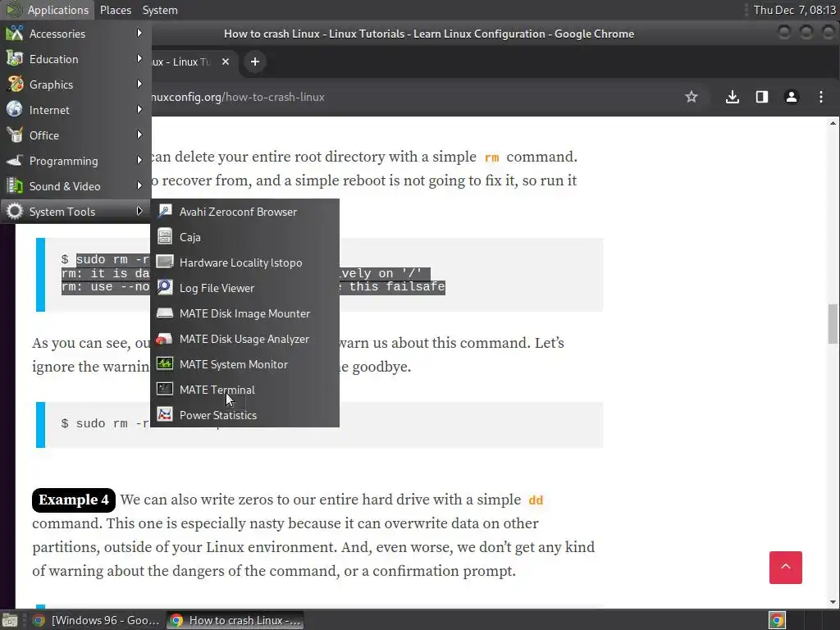
Task: Expand the Education submenu arrow
Action: click(x=139, y=58)
